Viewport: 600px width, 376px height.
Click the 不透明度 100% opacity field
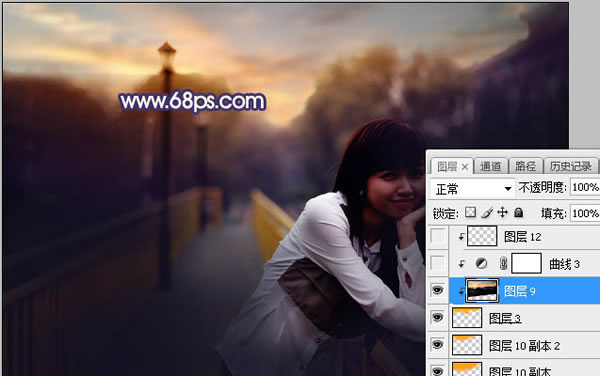[585, 187]
